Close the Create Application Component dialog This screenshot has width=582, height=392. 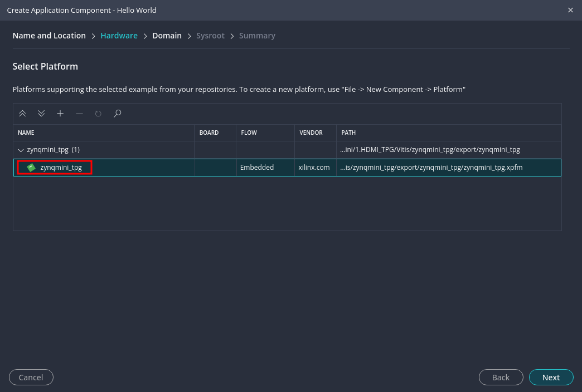(570, 10)
